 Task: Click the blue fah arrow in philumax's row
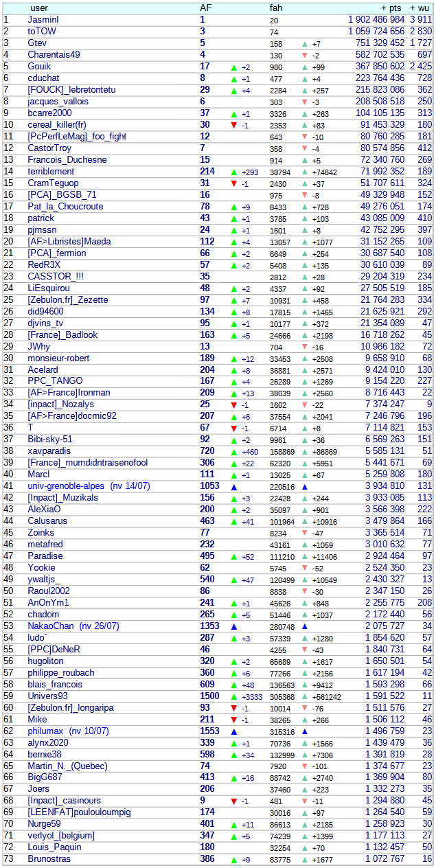click(x=305, y=732)
